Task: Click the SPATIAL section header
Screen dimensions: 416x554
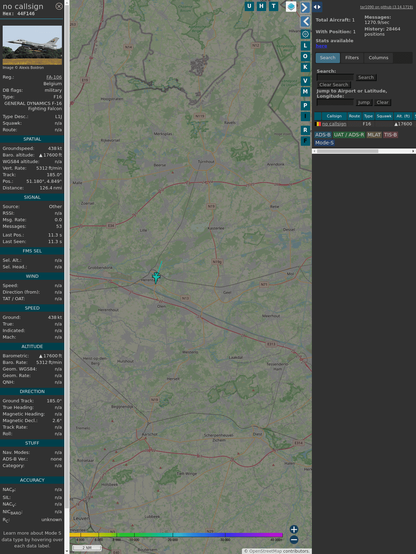Action: [x=32, y=139]
